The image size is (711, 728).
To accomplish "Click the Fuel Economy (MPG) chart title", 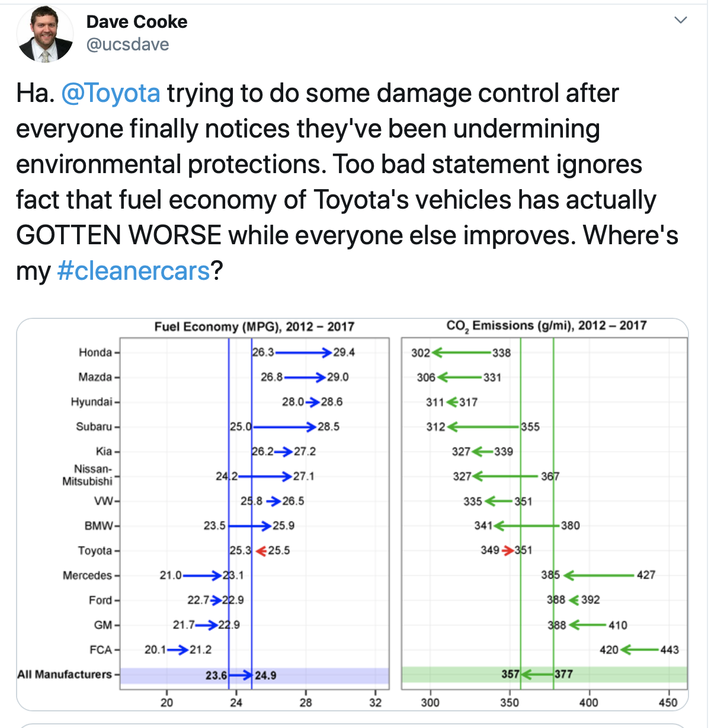I will [254, 326].
